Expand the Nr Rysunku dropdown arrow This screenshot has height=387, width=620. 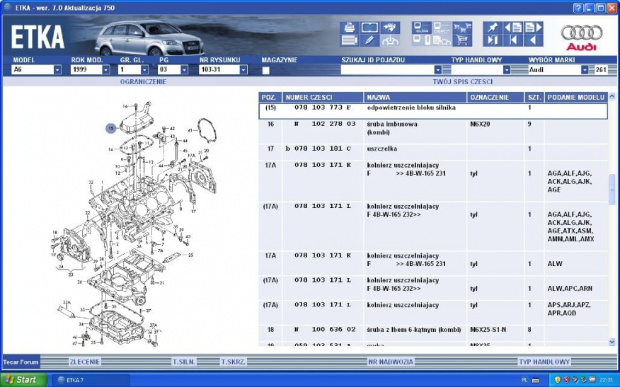click(x=244, y=70)
